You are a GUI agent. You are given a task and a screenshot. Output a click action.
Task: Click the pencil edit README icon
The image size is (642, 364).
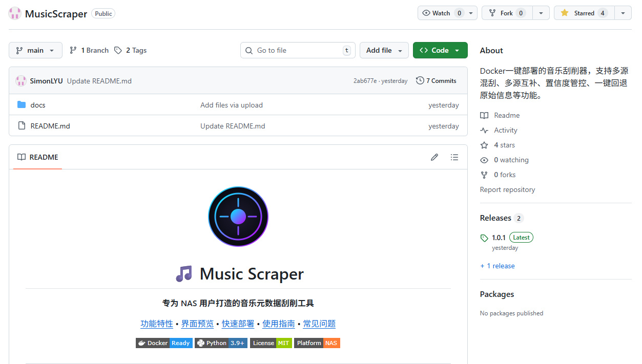click(x=434, y=157)
